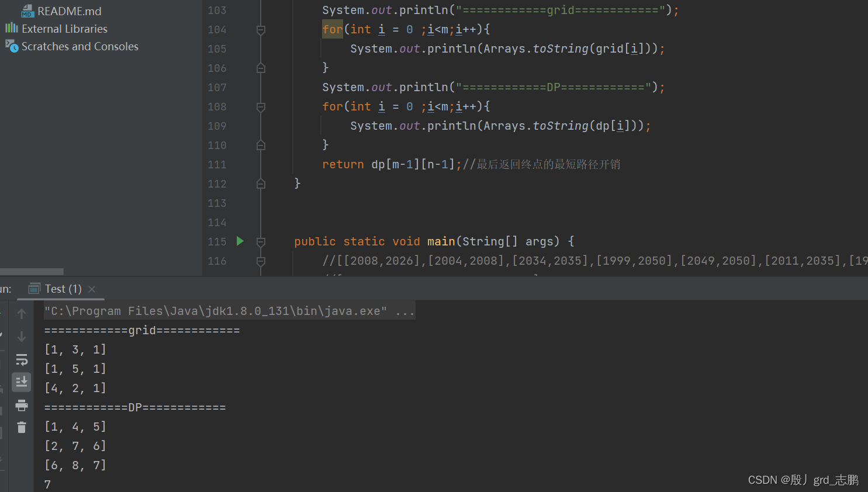Click println dp[i] statement line 109

(500, 126)
